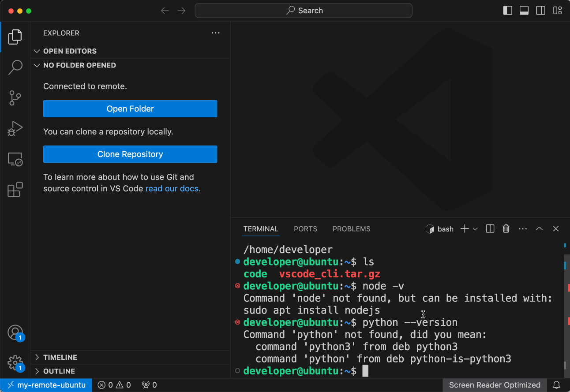Click the EXPLORER panel title

pyautogui.click(x=61, y=33)
